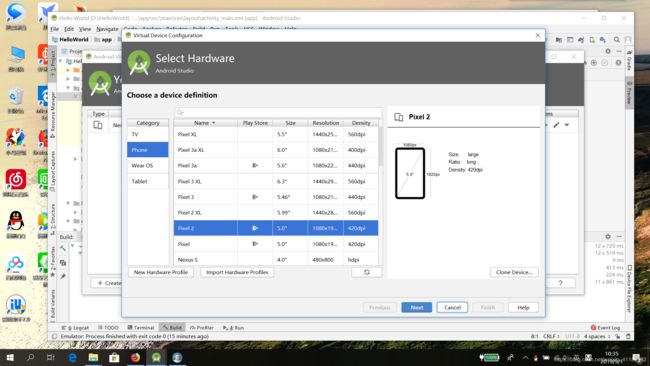Click Play Store icon in Pixel 2 row

coord(255,228)
